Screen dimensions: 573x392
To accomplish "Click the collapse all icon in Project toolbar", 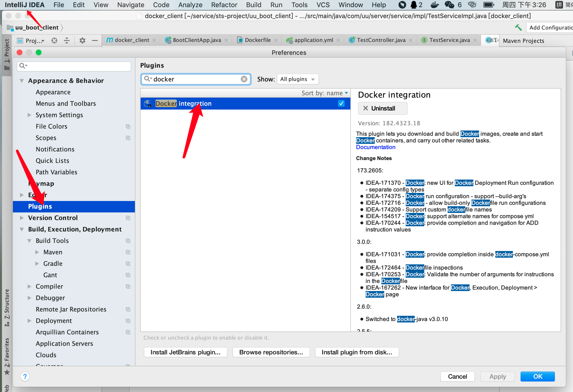I will (67, 40).
